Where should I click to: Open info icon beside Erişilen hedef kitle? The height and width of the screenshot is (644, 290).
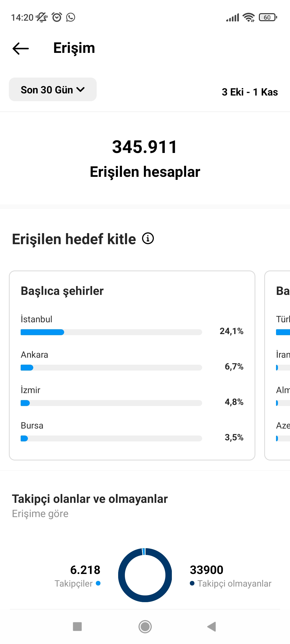coord(148,238)
